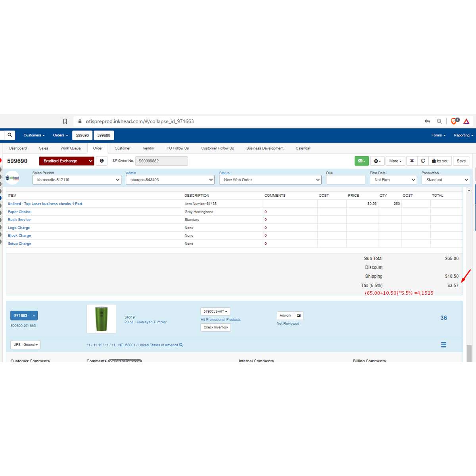Viewport: 476px width, 476px height.
Task: Click the search magnifier icon in navbar
Action: coord(10,135)
